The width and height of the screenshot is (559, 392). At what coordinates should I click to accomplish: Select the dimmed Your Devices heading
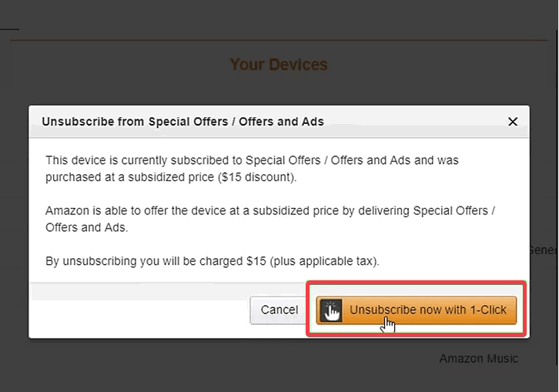point(278,65)
